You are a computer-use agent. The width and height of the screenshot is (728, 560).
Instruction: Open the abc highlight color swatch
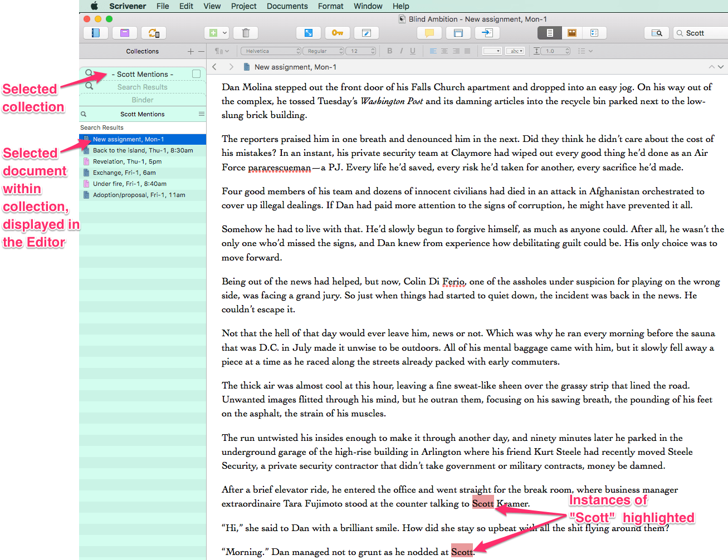click(x=515, y=51)
